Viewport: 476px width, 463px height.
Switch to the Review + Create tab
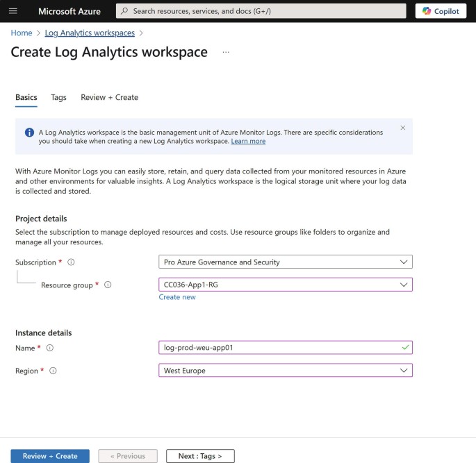click(x=109, y=97)
